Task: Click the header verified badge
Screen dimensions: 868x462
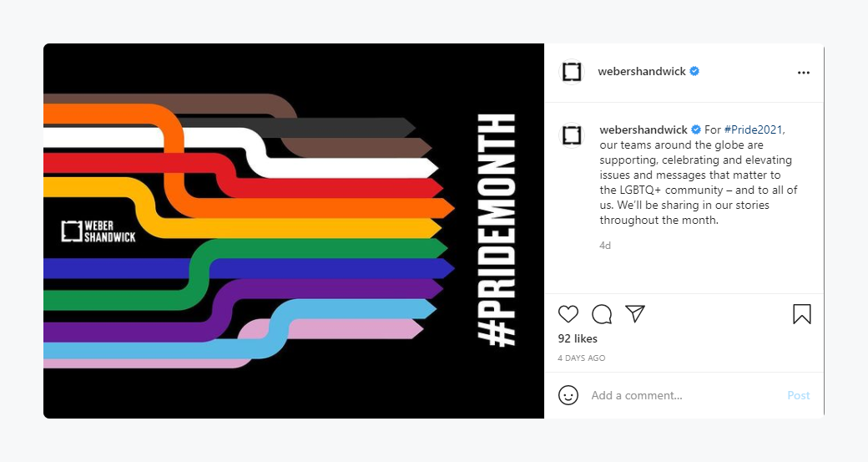Action: 694,72
